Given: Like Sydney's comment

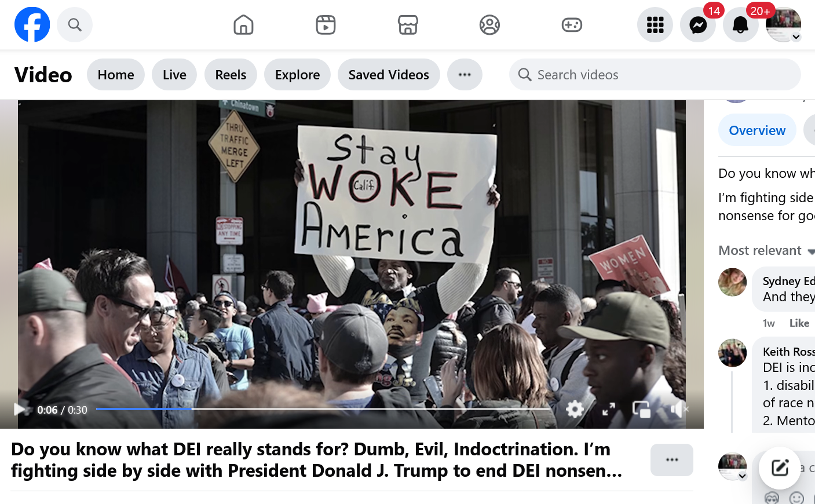Looking at the screenshot, I should point(799,323).
